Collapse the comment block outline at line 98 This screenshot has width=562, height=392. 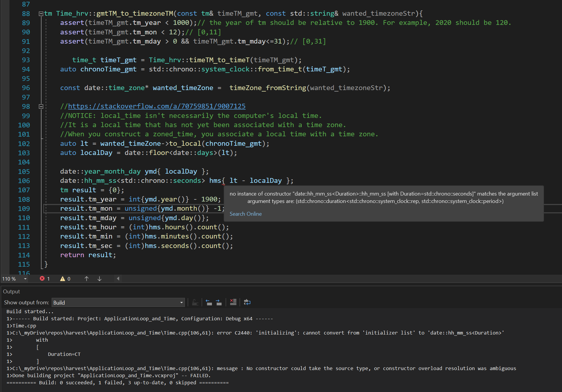point(41,106)
